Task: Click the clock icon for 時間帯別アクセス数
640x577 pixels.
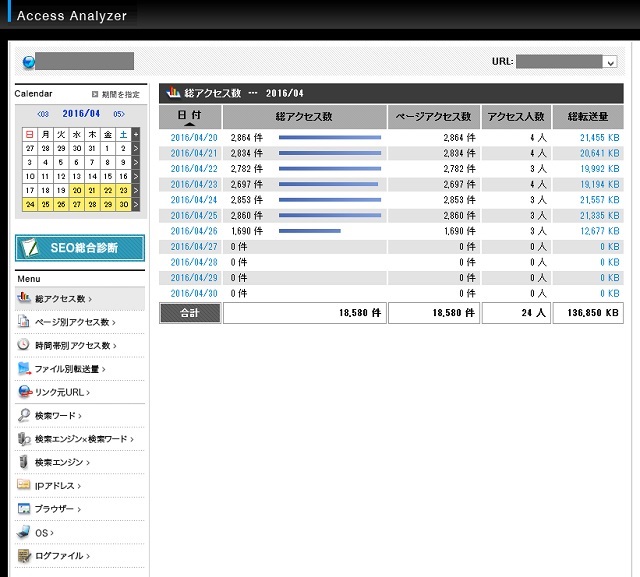Action: [24, 345]
